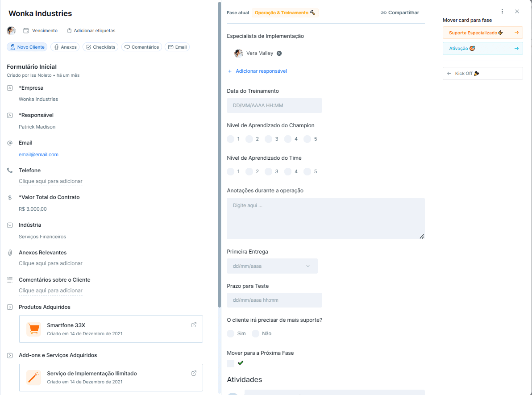Image resolution: width=532 pixels, height=395 pixels.
Task: Select level 5 for Aprendizado do Champion
Action: 307,139
